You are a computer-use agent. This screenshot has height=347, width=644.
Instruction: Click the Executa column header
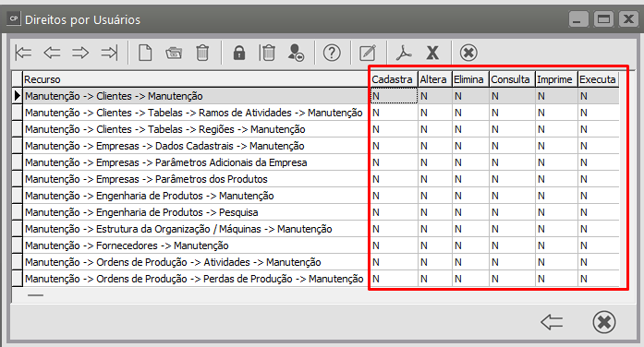(598, 79)
